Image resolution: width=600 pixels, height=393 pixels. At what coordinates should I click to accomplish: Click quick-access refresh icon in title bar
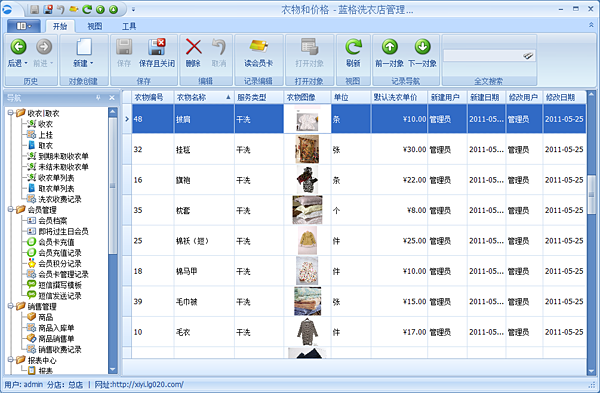click(87, 9)
